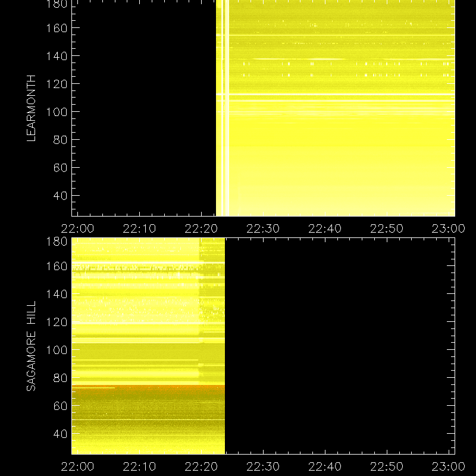Screen dimensions: 476x476
Task: Select 60 label on Learmonth frequency axis
Action: (60, 168)
